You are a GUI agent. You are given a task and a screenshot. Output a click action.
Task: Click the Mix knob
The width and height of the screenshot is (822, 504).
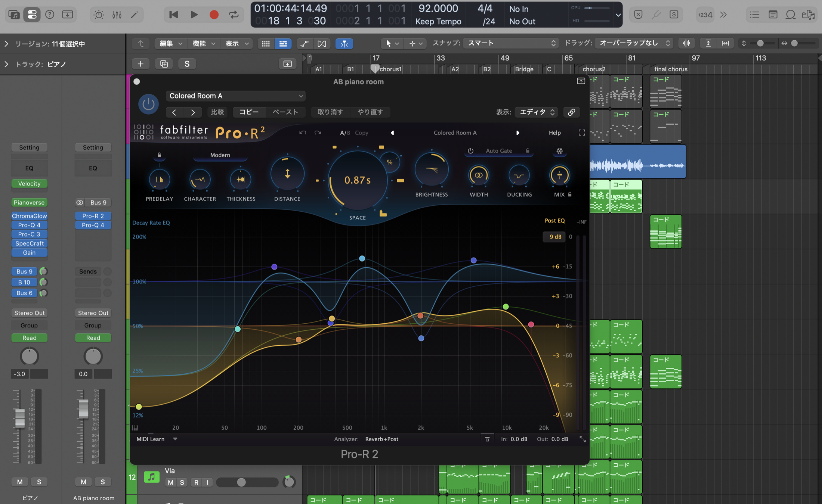[559, 175]
